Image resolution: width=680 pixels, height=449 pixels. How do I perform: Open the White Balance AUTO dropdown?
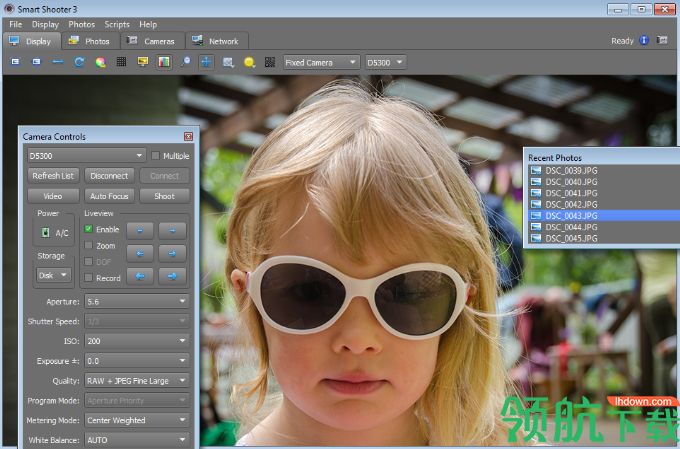137,440
